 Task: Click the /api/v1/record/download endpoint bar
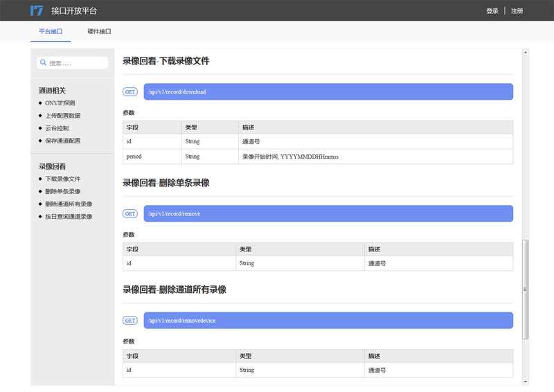[328, 92]
